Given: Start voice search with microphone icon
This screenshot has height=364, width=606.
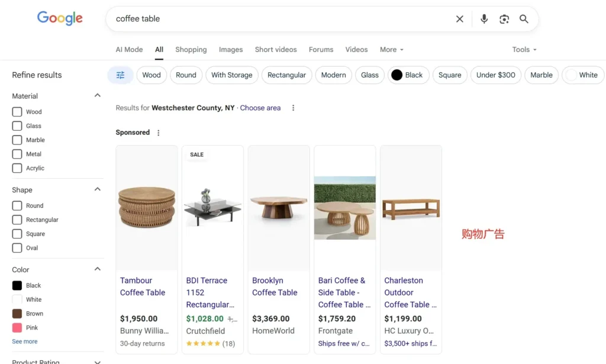Looking at the screenshot, I should pyautogui.click(x=484, y=19).
